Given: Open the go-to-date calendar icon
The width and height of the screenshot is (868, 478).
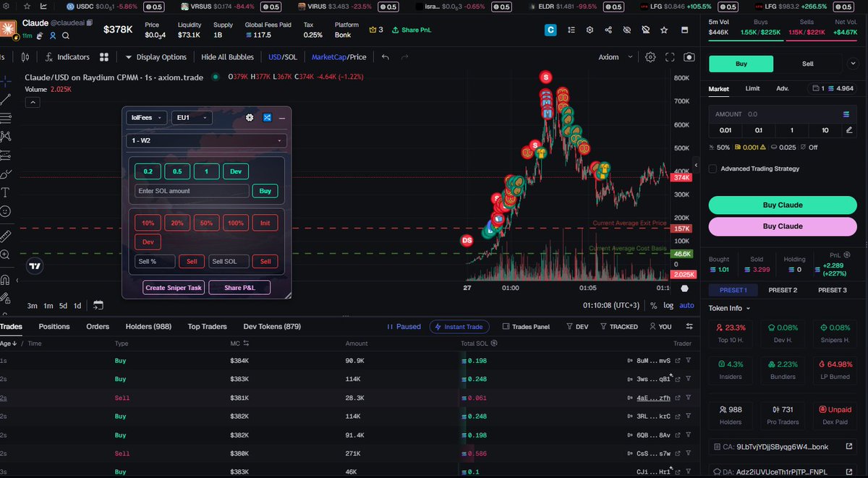Looking at the screenshot, I should coord(98,305).
